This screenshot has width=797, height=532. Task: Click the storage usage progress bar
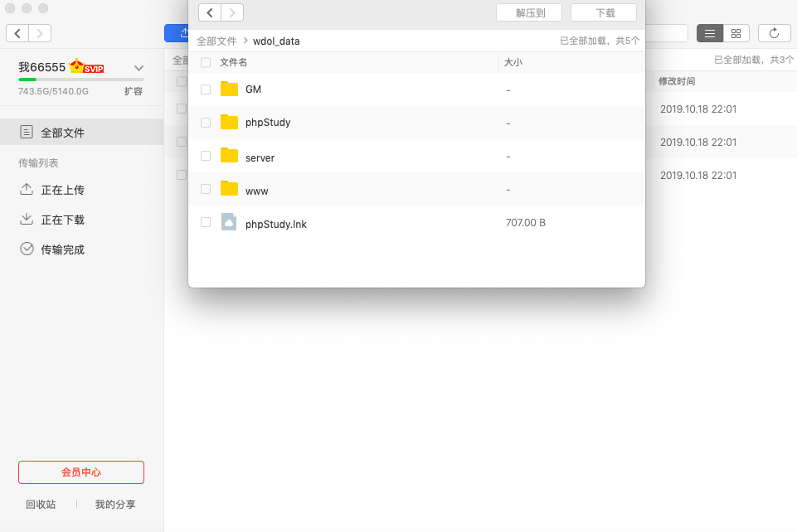point(80,80)
